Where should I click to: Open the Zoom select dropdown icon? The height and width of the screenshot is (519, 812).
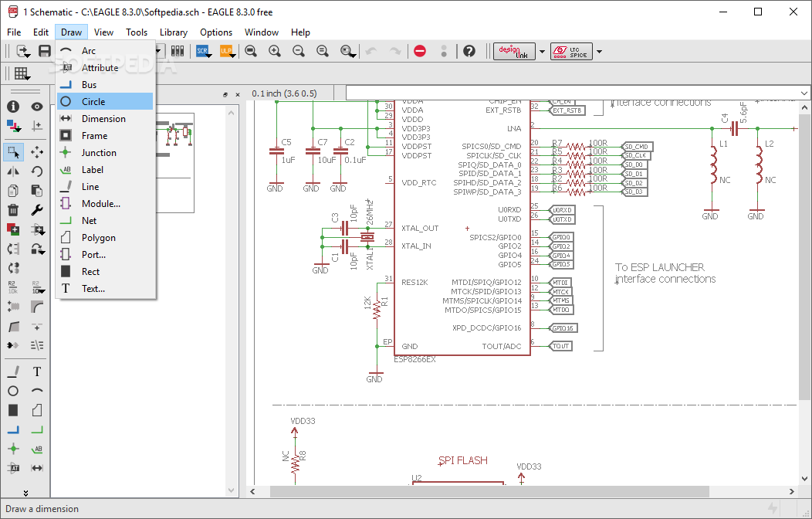348,51
